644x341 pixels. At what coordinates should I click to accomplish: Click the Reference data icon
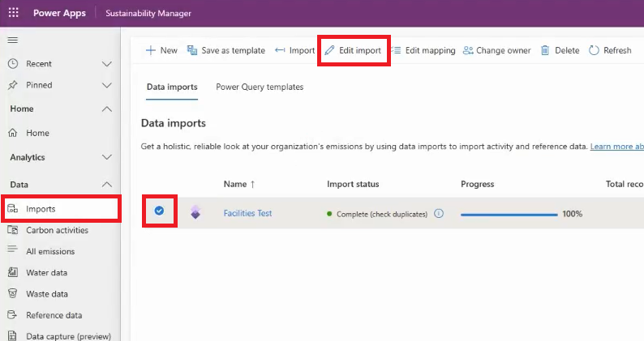pos(13,315)
